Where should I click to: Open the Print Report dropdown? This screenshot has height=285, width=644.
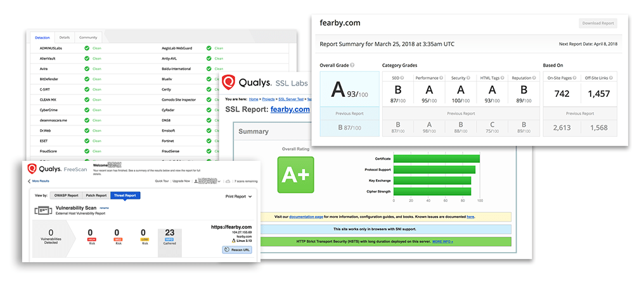point(238,196)
